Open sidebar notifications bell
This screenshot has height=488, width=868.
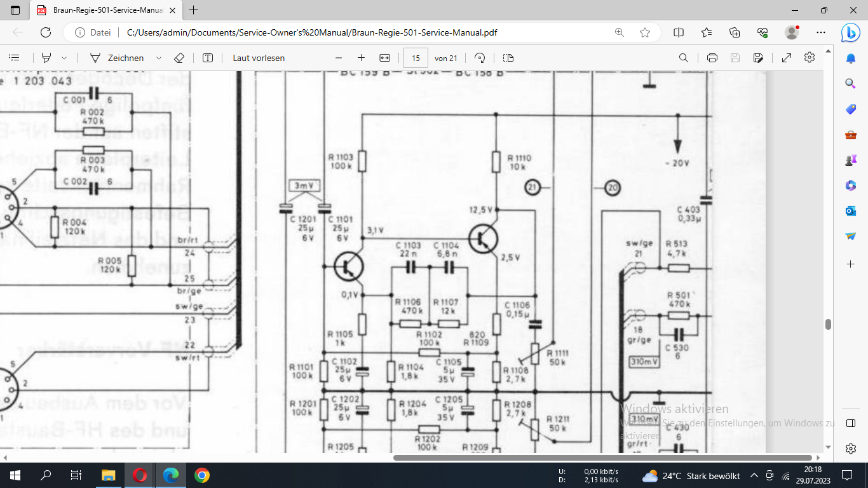(x=851, y=59)
